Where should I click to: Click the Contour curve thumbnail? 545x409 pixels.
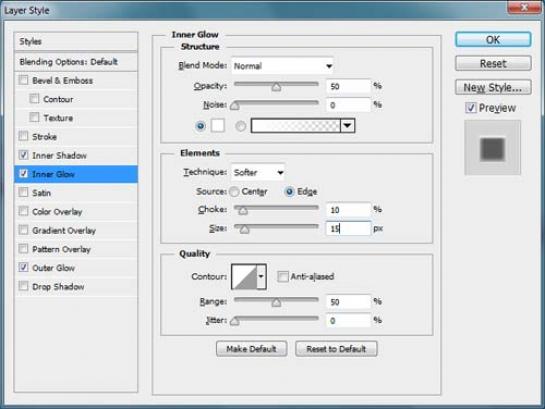[244, 277]
